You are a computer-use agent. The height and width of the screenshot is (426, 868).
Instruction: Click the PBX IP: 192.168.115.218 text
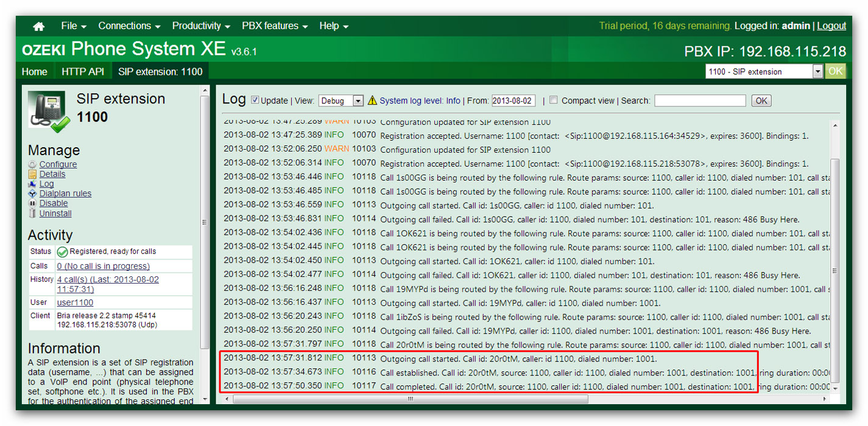765,51
